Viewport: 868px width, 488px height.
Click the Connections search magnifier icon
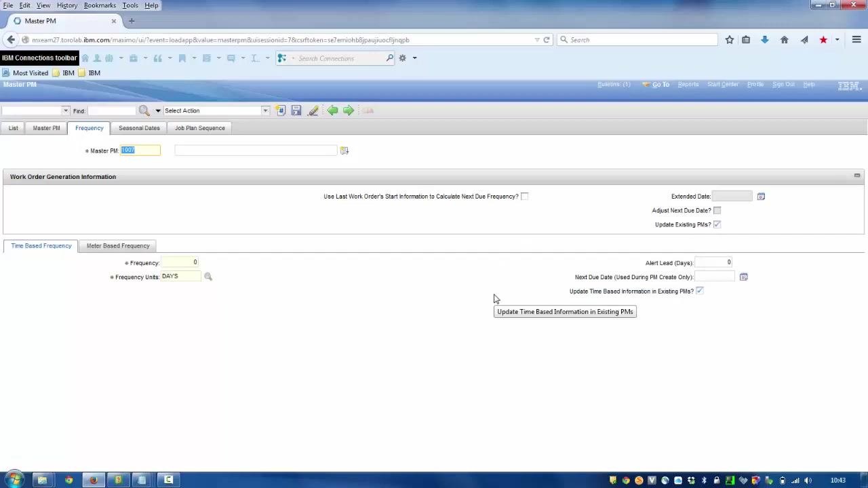click(x=390, y=58)
